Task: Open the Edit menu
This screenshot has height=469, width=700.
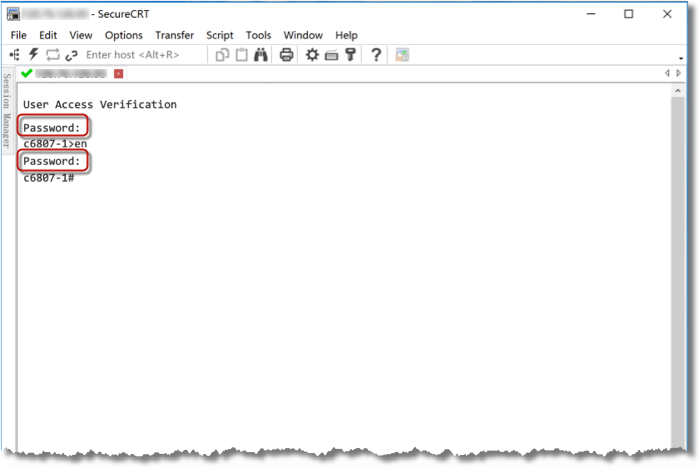Action: [48, 35]
